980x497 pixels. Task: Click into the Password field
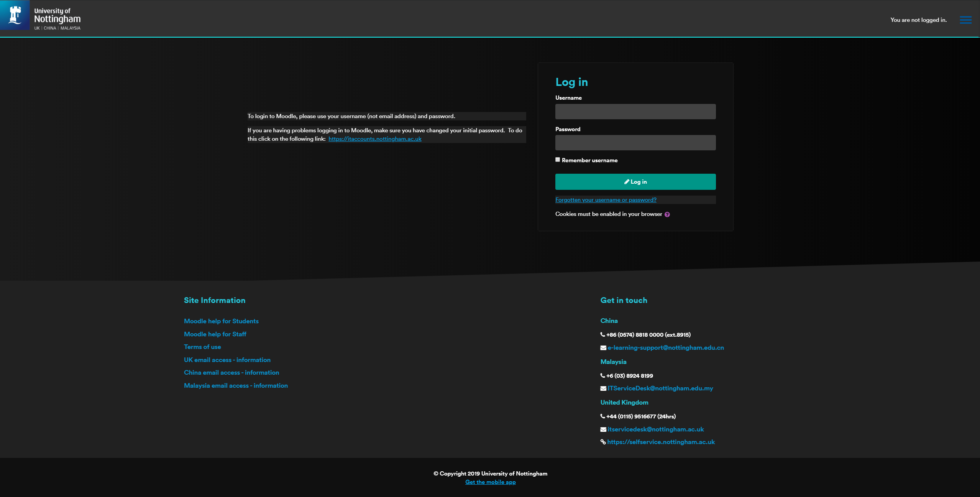point(635,143)
